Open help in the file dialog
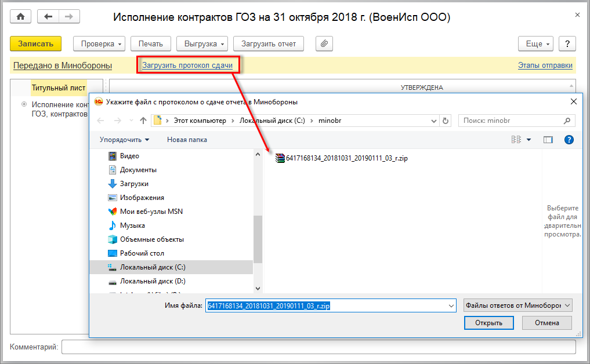 point(569,140)
